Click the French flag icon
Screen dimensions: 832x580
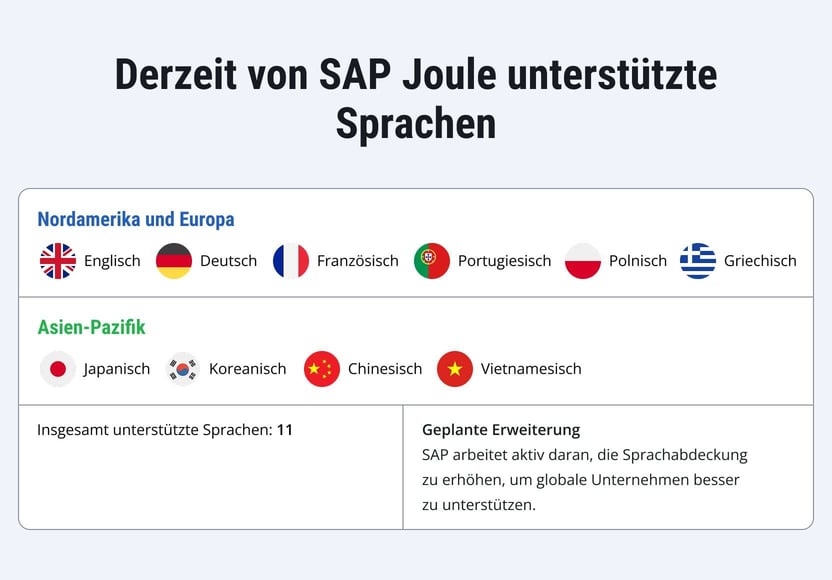pyautogui.click(x=291, y=261)
